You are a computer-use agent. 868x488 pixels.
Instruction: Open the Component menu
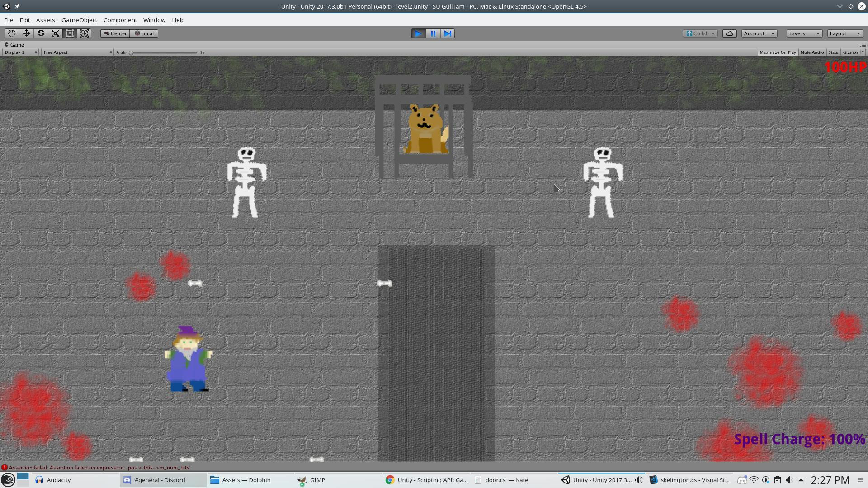[x=120, y=20]
